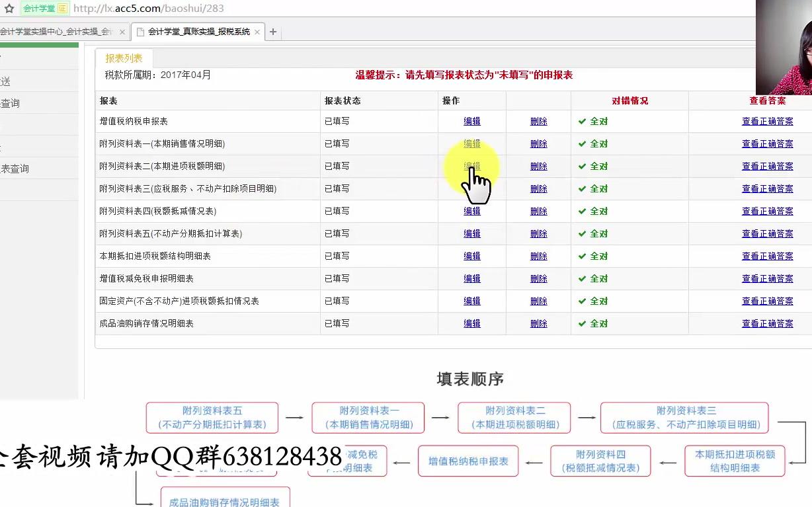The image size is (812, 507).
Task: Click the green checkmark beside 增值税纳税申报表
Action: (x=583, y=121)
